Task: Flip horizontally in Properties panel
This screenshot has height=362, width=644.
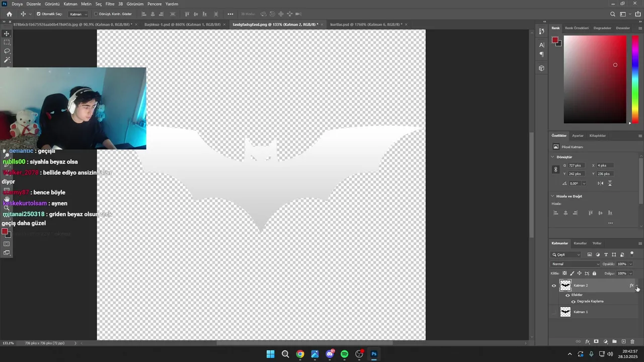Action: (600, 184)
